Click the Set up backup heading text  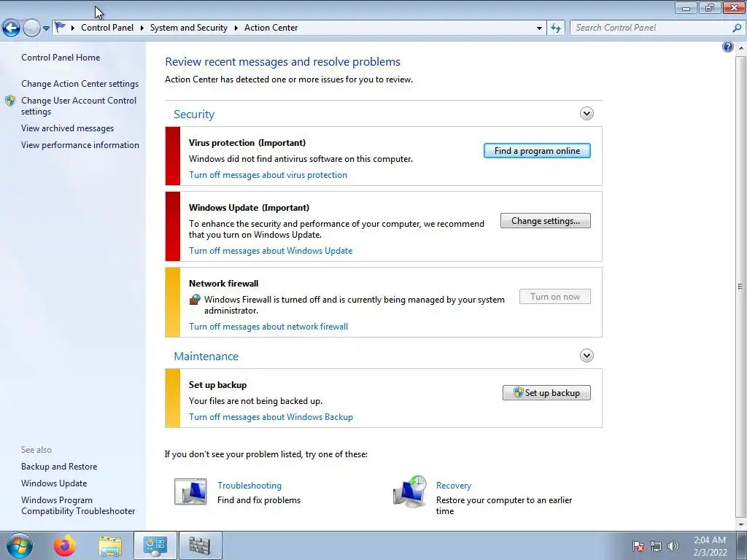coord(217,385)
